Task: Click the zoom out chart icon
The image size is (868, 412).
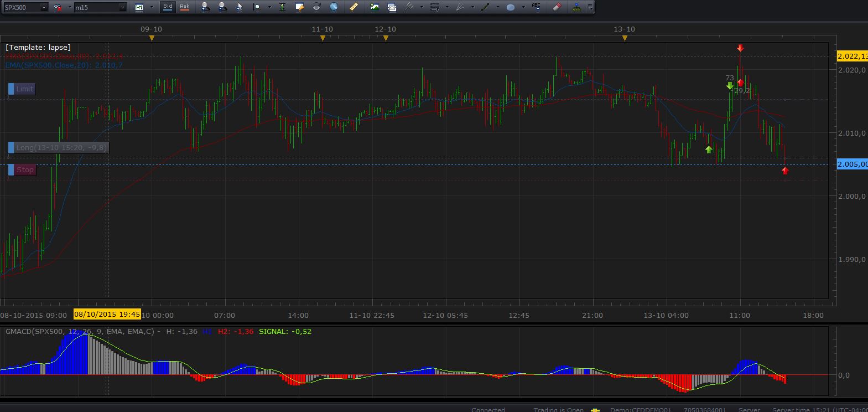Action: click(x=222, y=7)
